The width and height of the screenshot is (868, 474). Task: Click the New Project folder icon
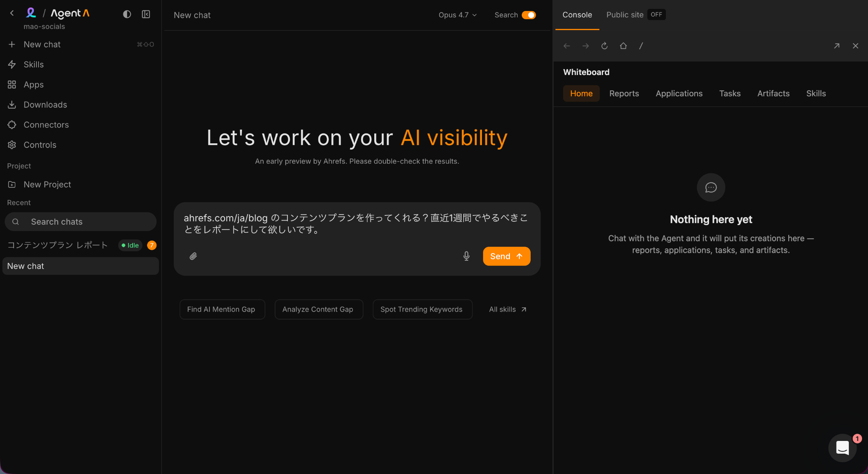coord(12,184)
